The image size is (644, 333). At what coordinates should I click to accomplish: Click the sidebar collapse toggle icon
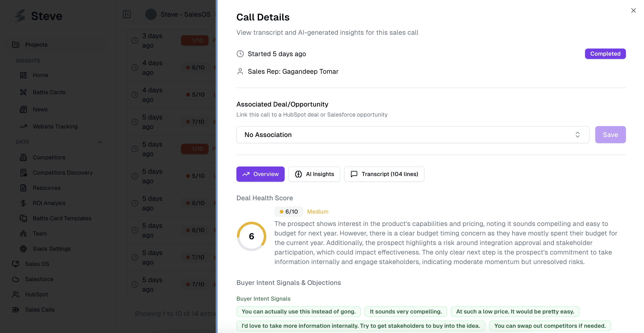point(127,14)
